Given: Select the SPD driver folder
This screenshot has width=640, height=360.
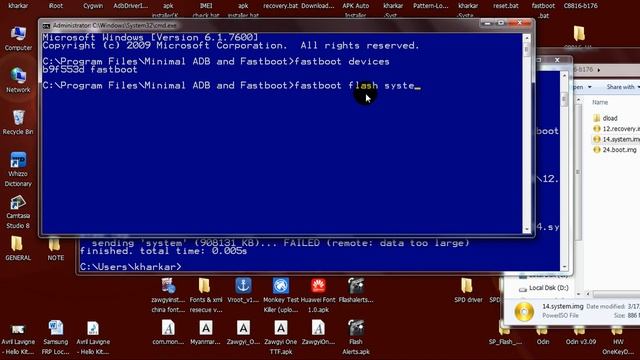Looking at the screenshot, I should coord(468,291).
